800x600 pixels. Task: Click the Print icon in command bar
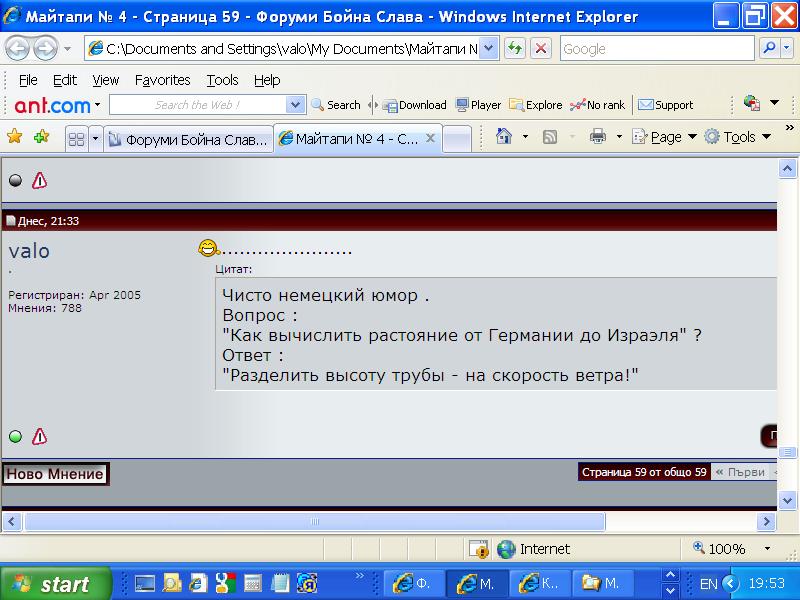(x=598, y=137)
